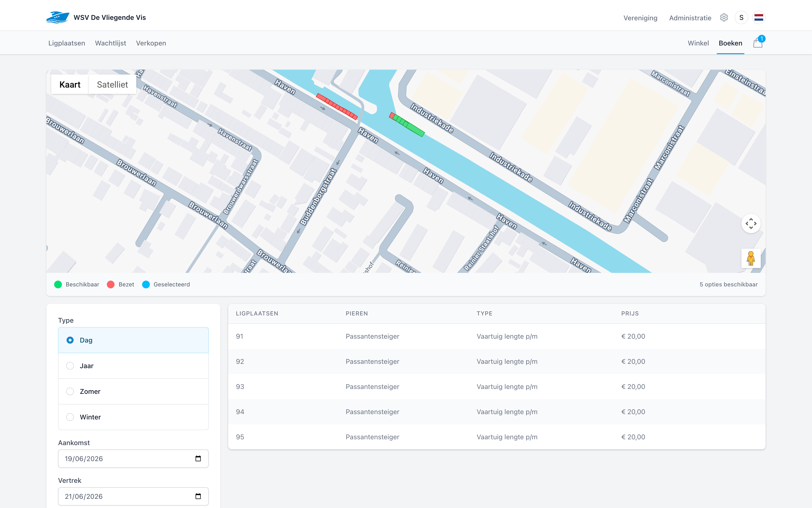Switch map to Kaart view

pos(70,84)
